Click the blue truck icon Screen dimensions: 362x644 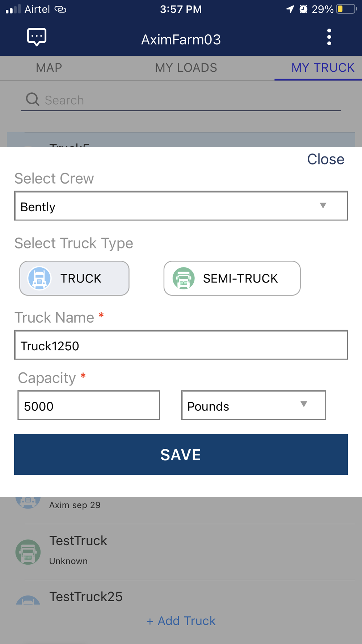coord(39,278)
